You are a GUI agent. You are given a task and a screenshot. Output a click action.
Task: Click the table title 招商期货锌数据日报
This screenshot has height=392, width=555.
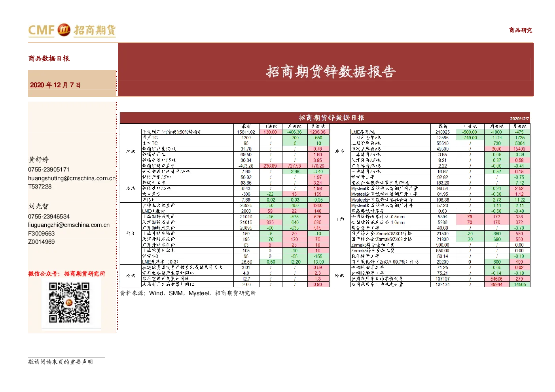pyautogui.click(x=331, y=118)
